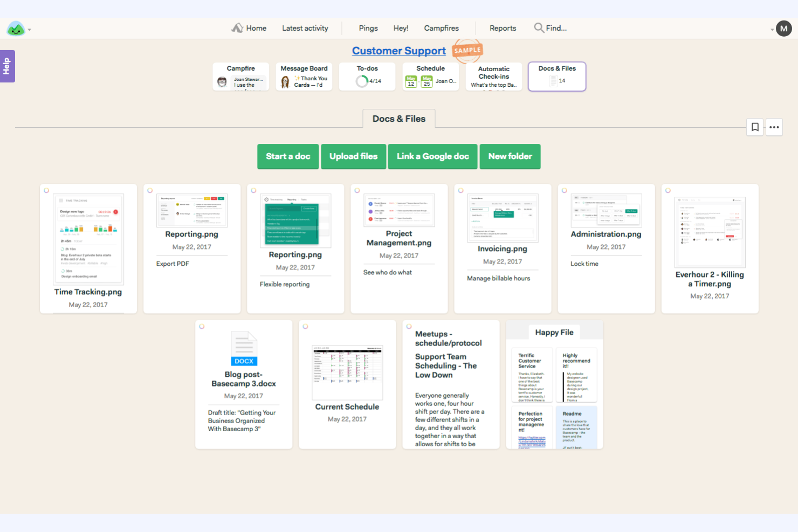The height and width of the screenshot is (532, 798).
Task: Toggle the selection circle on Invoicing.png
Action: click(x=460, y=190)
